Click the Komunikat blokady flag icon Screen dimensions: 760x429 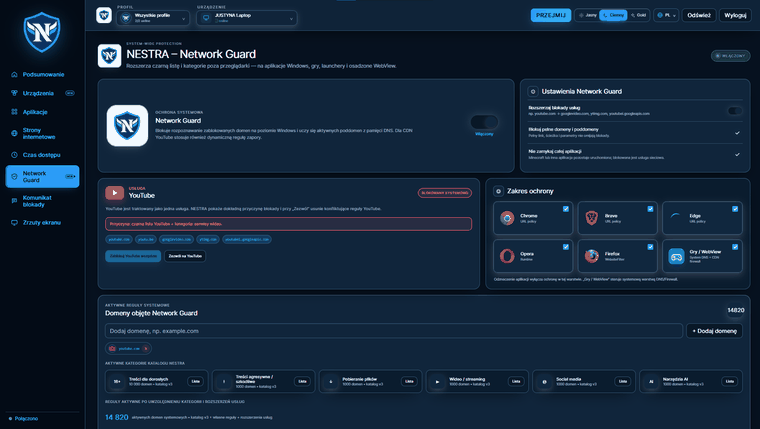pyautogui.click(x=14, y=201)
